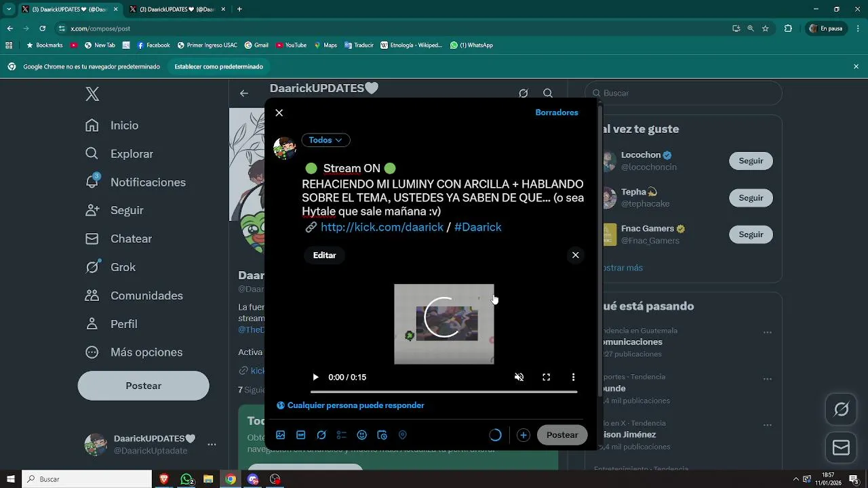Open the video more-options menu
This screenshot has height=488, width=868.
573,378
